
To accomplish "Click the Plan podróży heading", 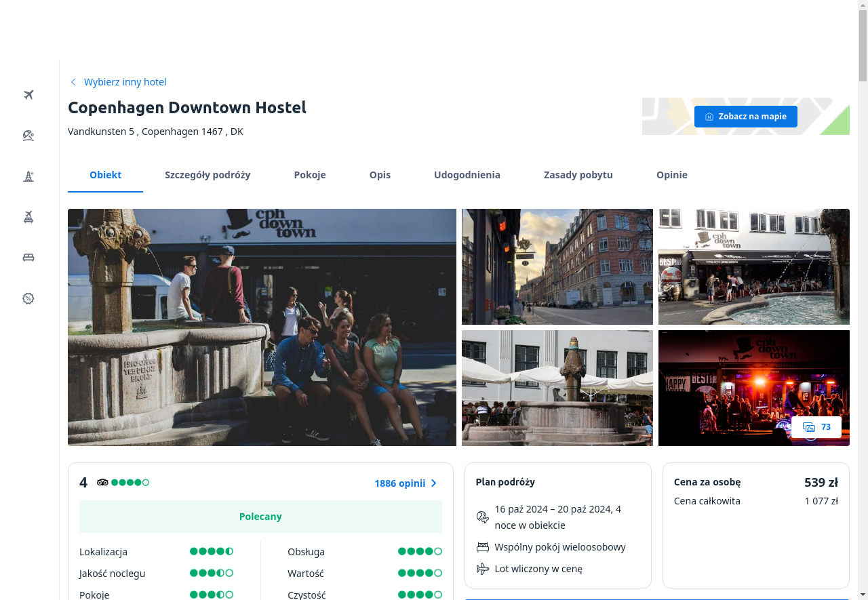I will 505,482.
